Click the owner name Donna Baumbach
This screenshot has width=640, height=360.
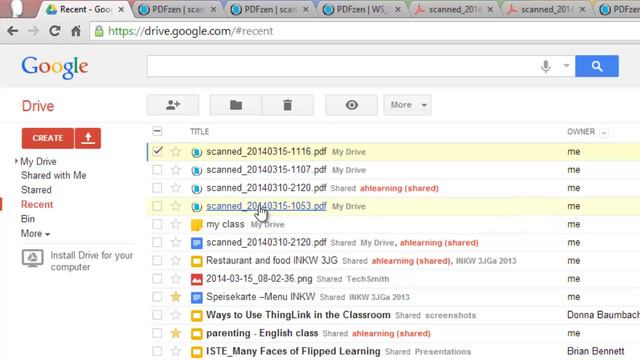pos(603,315)
